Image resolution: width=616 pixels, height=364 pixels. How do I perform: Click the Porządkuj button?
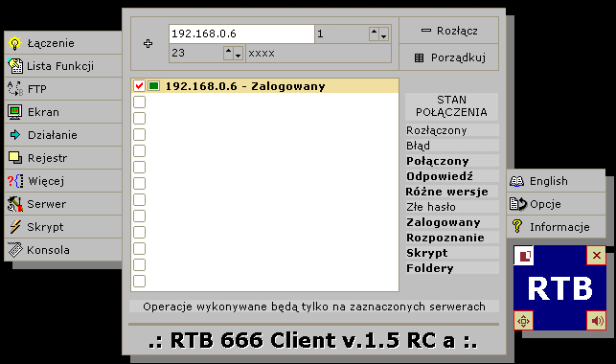point(449,57)
